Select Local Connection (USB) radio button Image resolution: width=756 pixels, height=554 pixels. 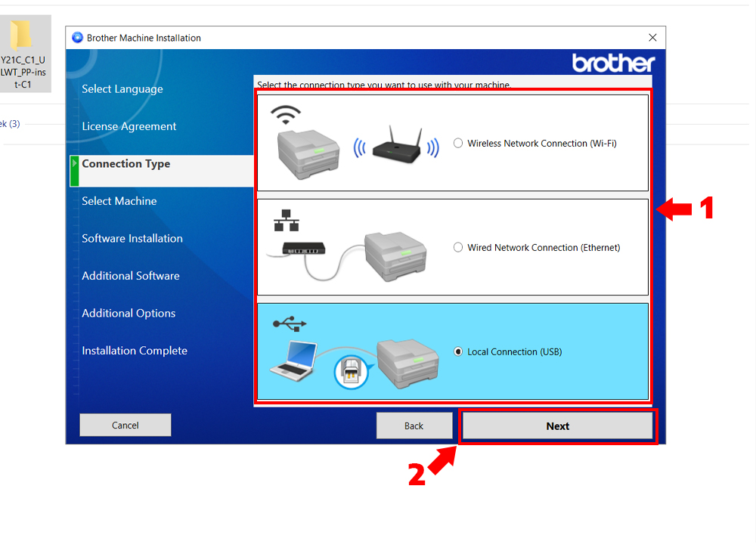tap(458, 351)
